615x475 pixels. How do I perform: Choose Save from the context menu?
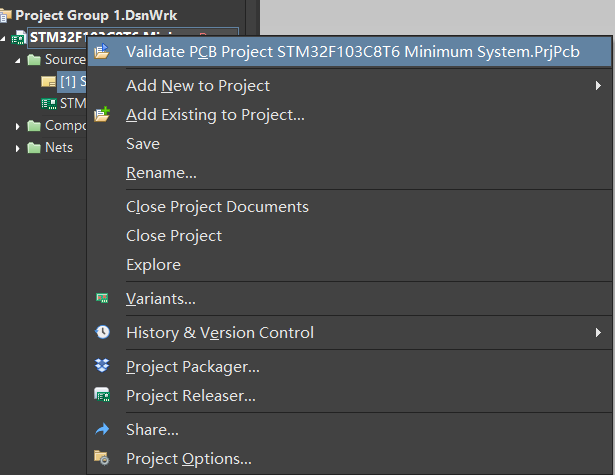coord(143,144)
